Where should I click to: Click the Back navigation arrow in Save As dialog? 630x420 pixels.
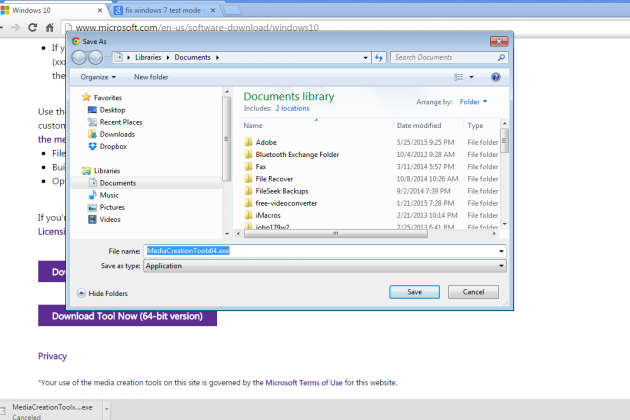79,57
